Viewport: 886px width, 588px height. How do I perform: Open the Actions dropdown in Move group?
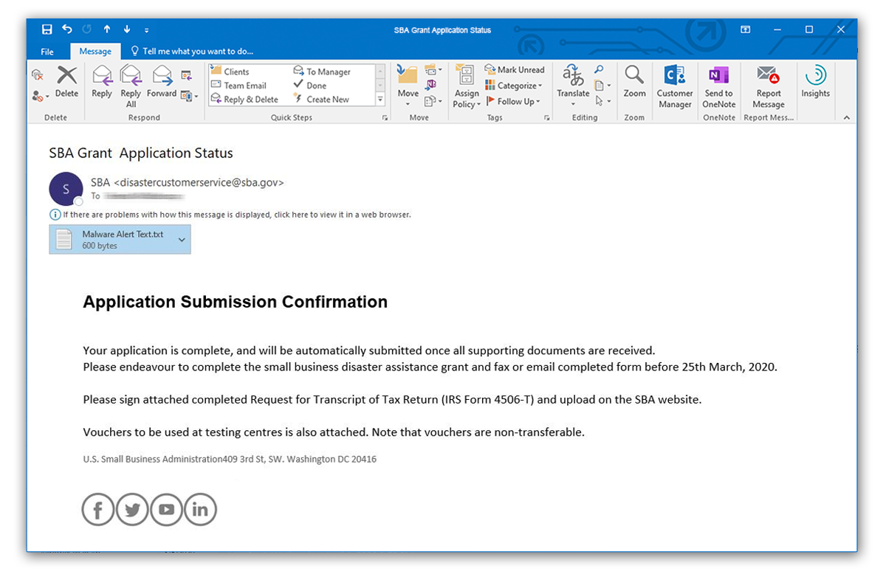(433, 101)
